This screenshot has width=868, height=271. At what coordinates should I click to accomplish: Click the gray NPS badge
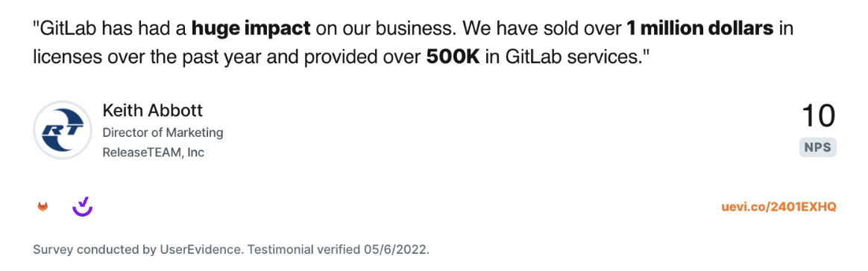pyautogui.click(x=817, y=147)
